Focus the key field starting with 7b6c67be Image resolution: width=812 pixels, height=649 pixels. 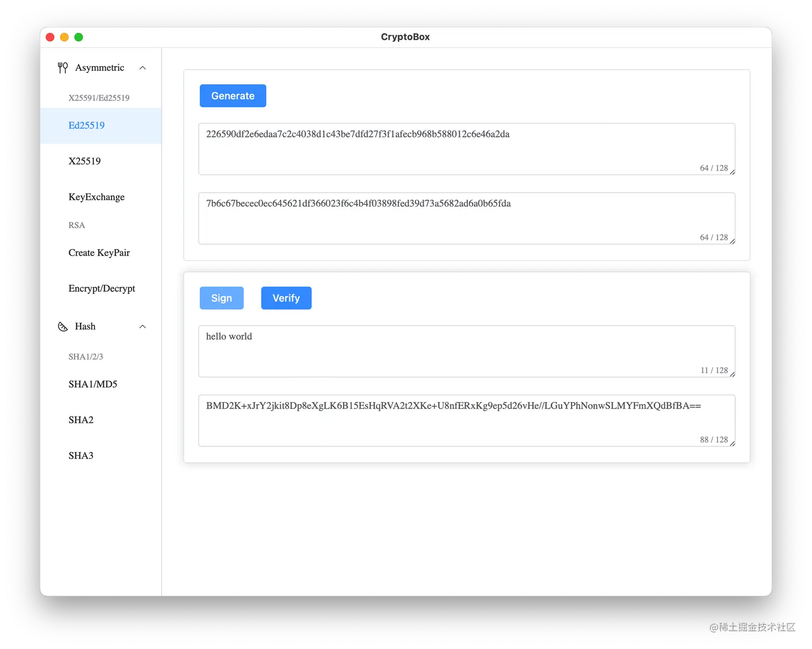click(x=467, y=218)
